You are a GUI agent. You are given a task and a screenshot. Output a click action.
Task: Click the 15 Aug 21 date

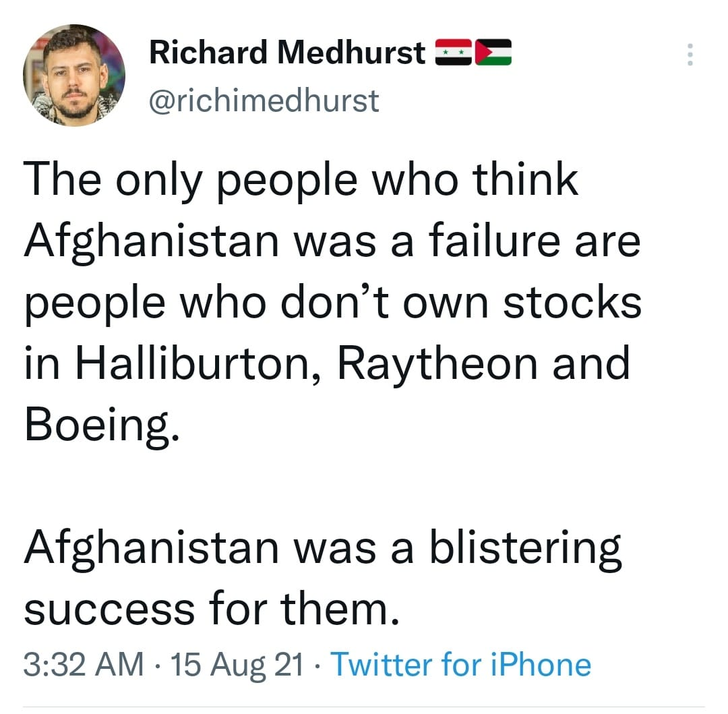pos(237,665)
